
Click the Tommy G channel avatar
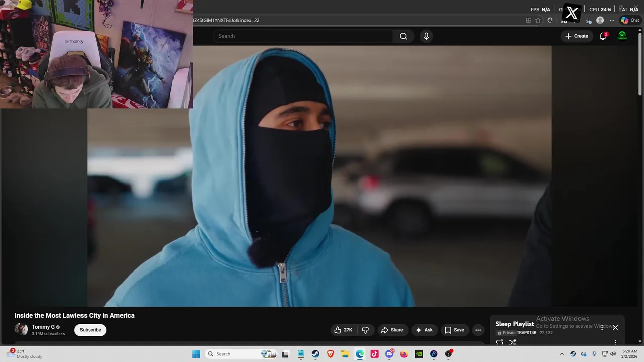(x=21, y=329)
